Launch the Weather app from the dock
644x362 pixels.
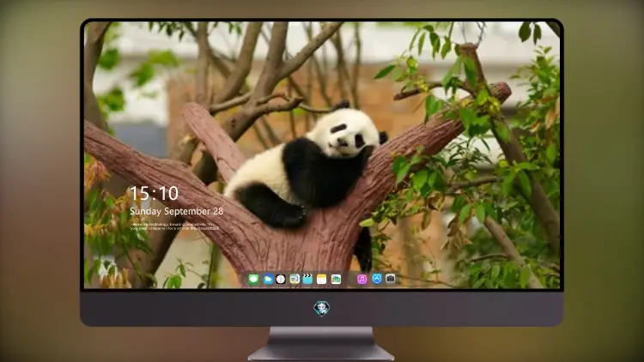(267, 279)
